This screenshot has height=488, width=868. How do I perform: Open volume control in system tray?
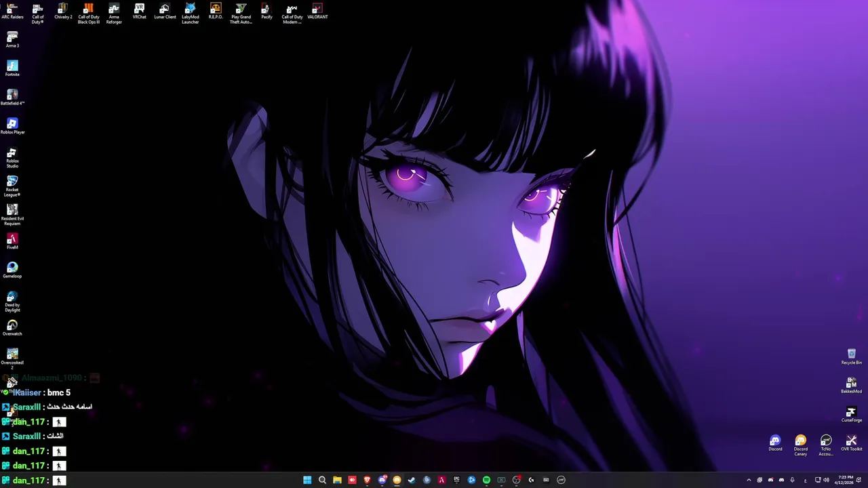click(826, 480)
